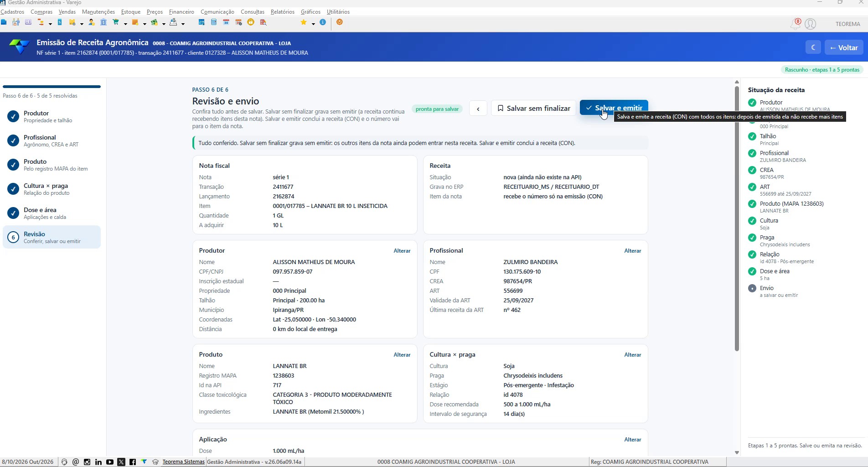868x467 pixels.
Task: Open the shopping cart toolbar icon
Action: [x=116, y=22]
